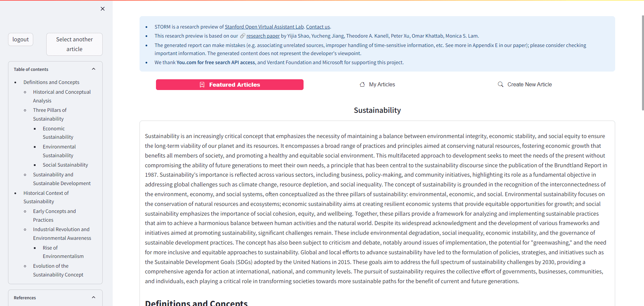The height and width of the screenshot is (306, 644).
Task: Click the chain link icon before research paper
Action: 243,36
